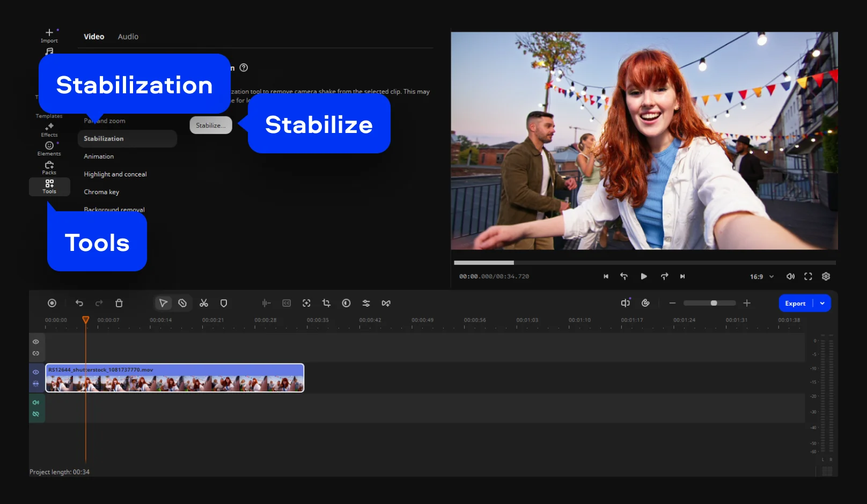Viewport: 867px width, 504px height.
Task: Play the preview video
Action: 644,277
